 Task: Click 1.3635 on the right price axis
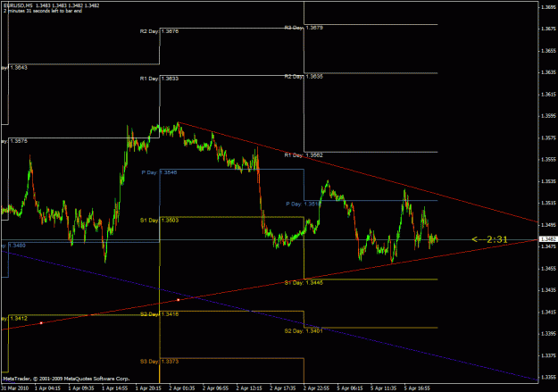point(548,72)
